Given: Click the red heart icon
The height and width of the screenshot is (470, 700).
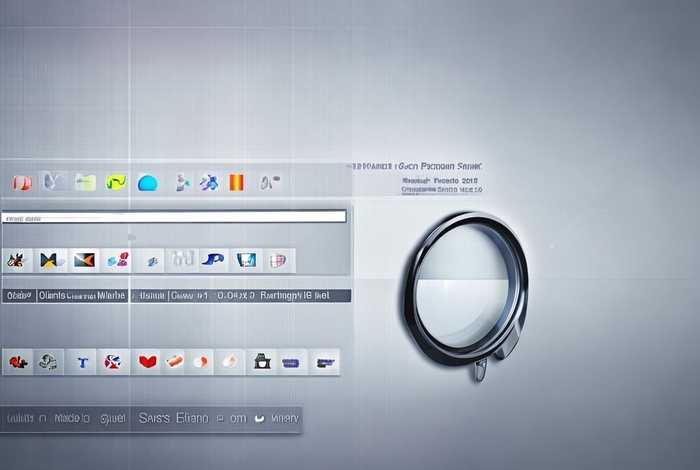Looking at the screenshot, I should click(x=147, y=361).
